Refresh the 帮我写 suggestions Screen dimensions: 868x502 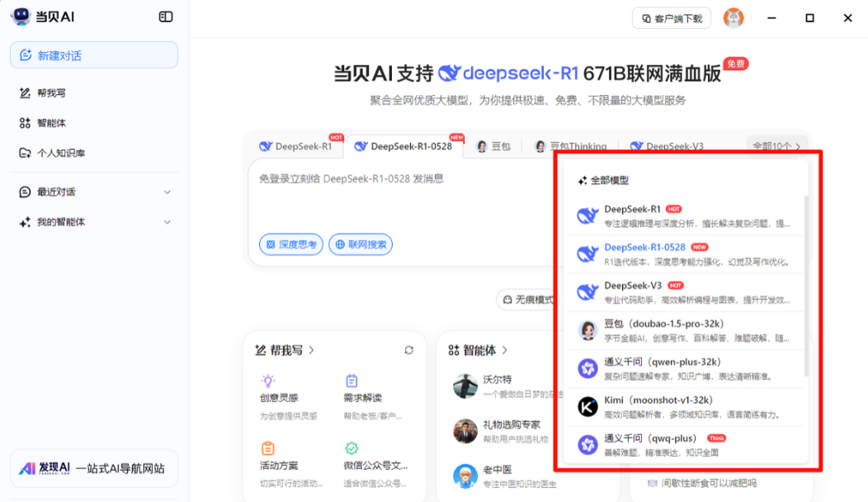[408, 350]
